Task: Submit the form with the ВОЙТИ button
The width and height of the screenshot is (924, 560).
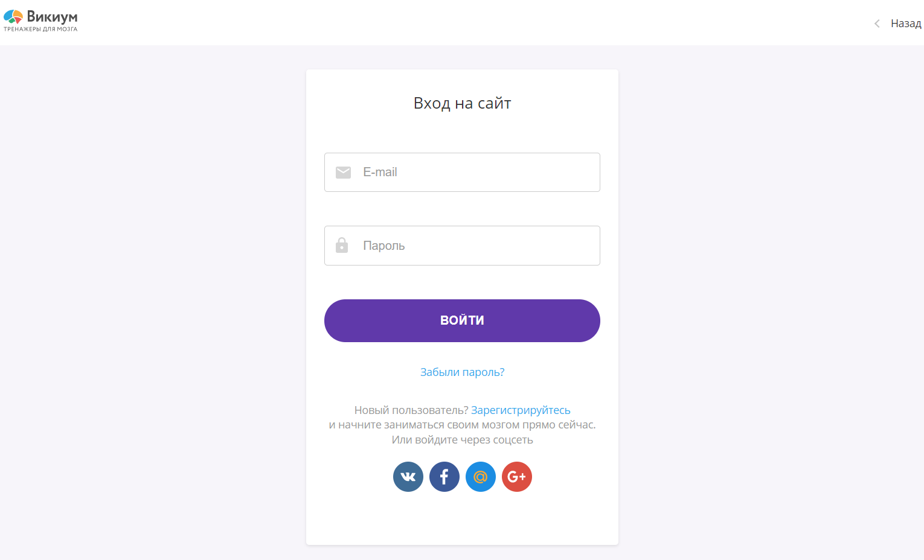Action: pos(462,320)
